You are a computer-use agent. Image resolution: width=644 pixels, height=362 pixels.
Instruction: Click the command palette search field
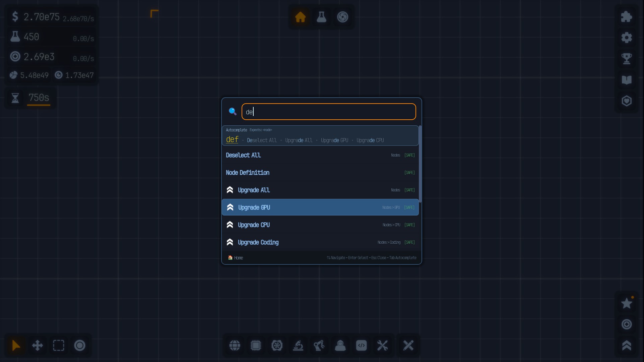click(x=328, y=112)
